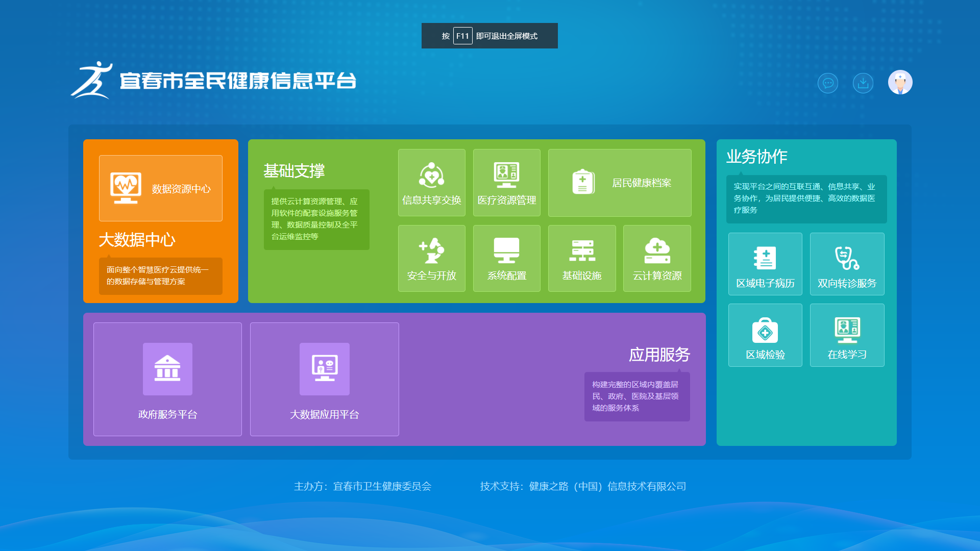Click the download icon in header
Screen dimensions: 980x551
863,83
